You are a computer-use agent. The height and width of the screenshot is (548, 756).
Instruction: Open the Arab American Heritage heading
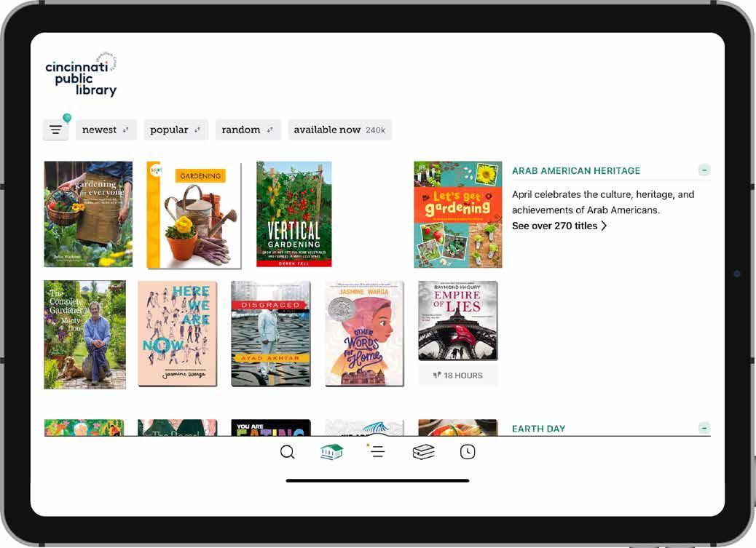click(x=576, y=170)
